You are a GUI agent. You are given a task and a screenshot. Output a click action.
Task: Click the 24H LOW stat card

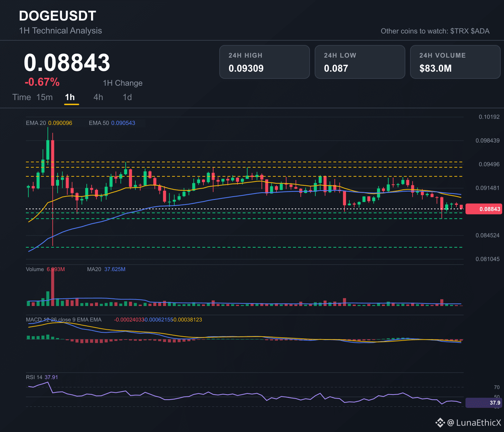[360, 62]
